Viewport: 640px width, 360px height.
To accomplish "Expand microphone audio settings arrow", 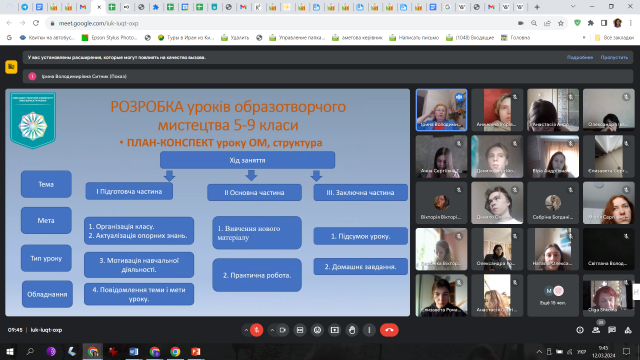I will pos(246,330).
